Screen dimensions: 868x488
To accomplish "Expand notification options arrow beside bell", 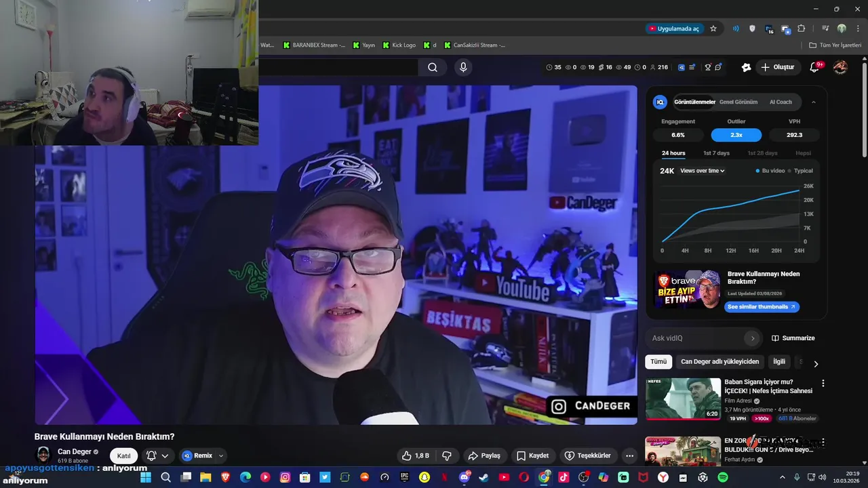I will pyautogui.click(x=165, y=455).
